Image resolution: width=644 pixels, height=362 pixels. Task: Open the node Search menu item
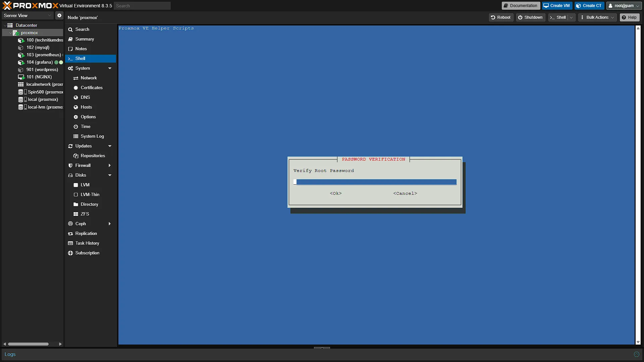(91, 29)
